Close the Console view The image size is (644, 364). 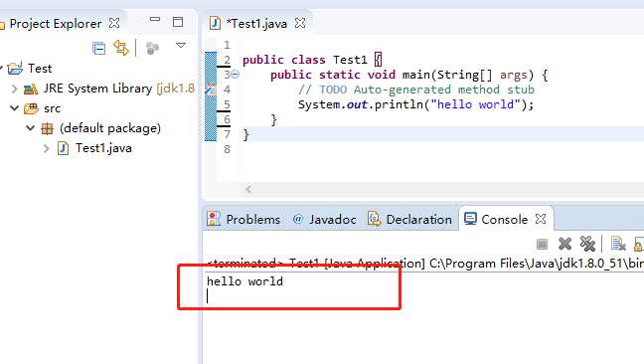[541, 219]
